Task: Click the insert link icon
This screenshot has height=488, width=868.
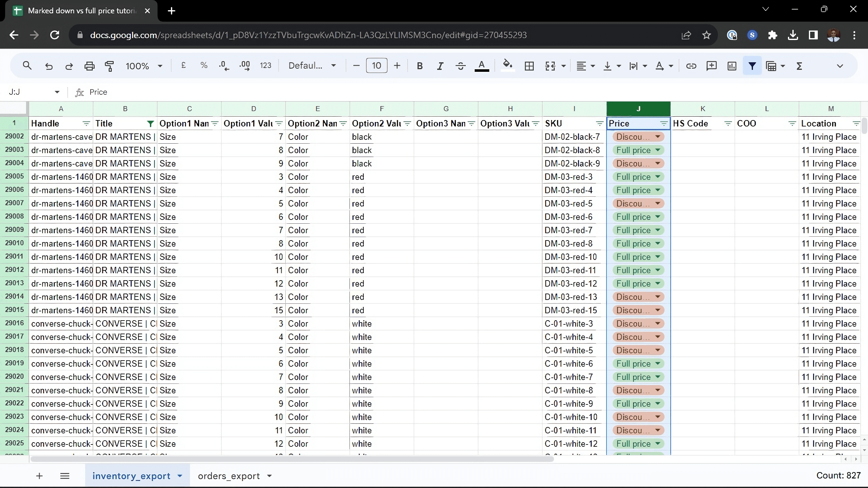Action: click(x=691, y=66)
